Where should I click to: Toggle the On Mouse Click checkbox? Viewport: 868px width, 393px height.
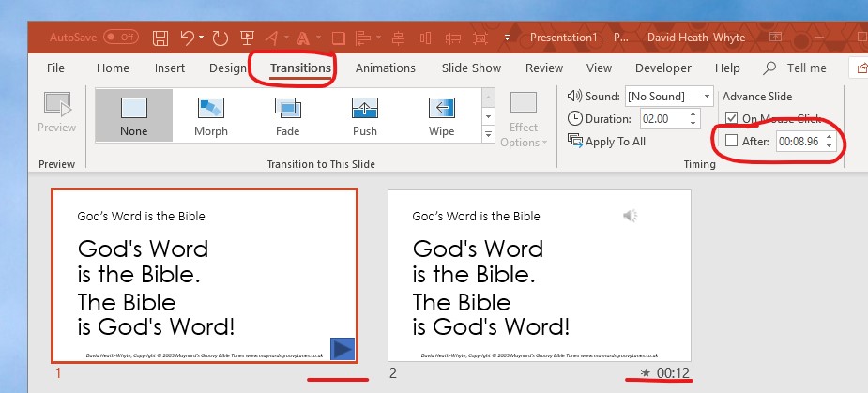coord(732,118)
